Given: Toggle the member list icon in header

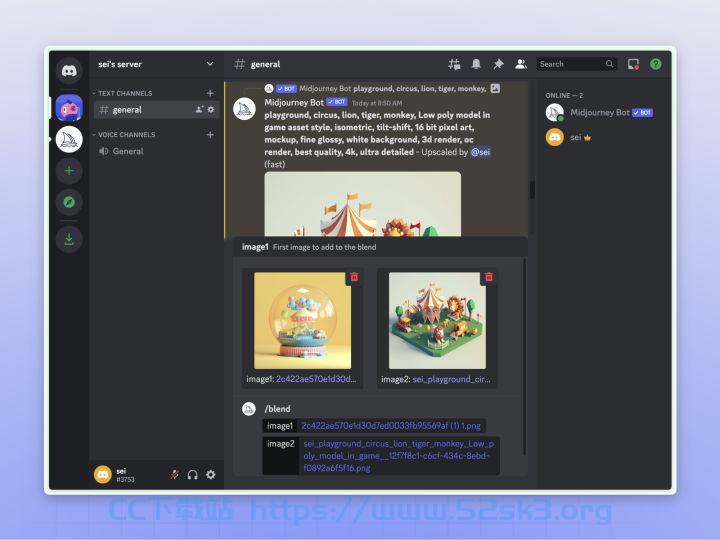Looking at the screenshot, I should pyautogui.click(x=521, y=64).
